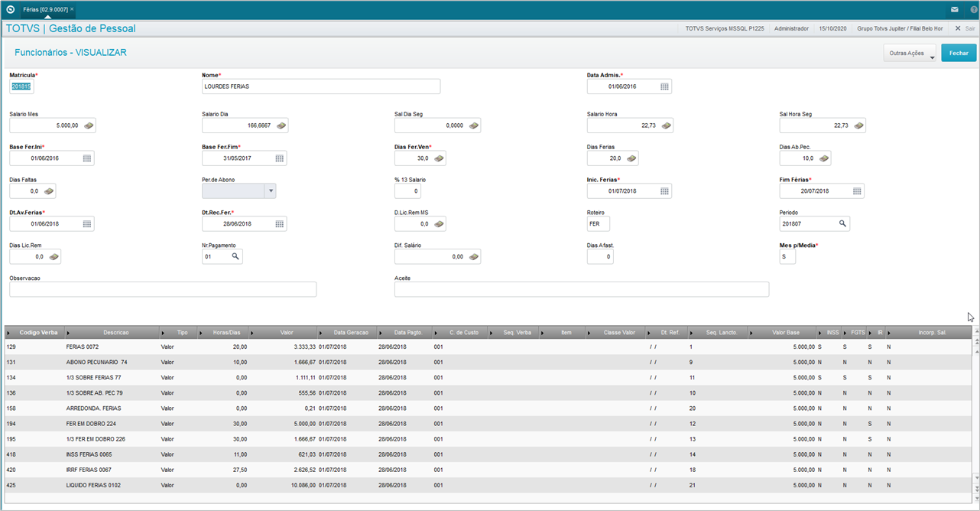Click Grupo Totvs Jupiter / Filial Belo Hor
Image resolution: width=980 pixels, height=511 pixels.
900,28
